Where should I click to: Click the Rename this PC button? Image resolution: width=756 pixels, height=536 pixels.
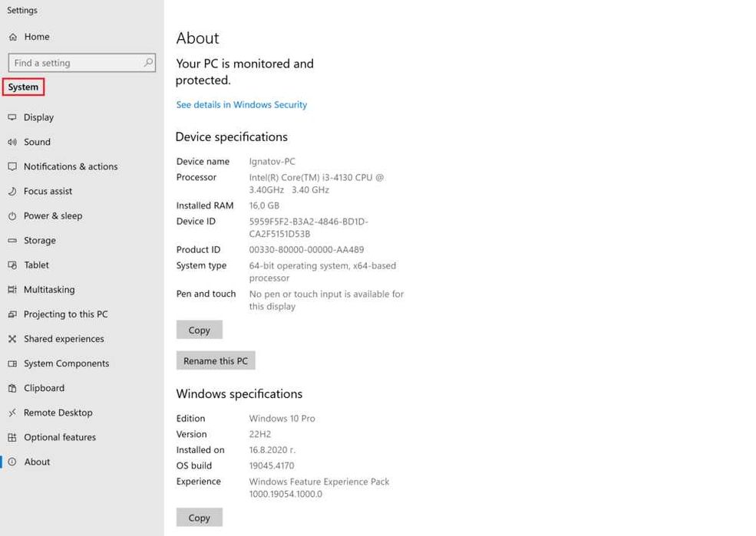pos(216,360)
